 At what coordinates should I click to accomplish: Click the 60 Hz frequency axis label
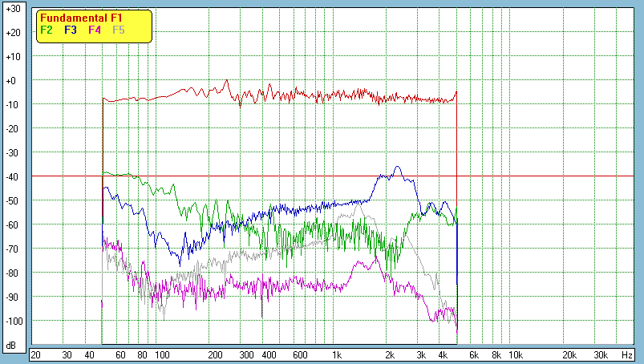120,355
